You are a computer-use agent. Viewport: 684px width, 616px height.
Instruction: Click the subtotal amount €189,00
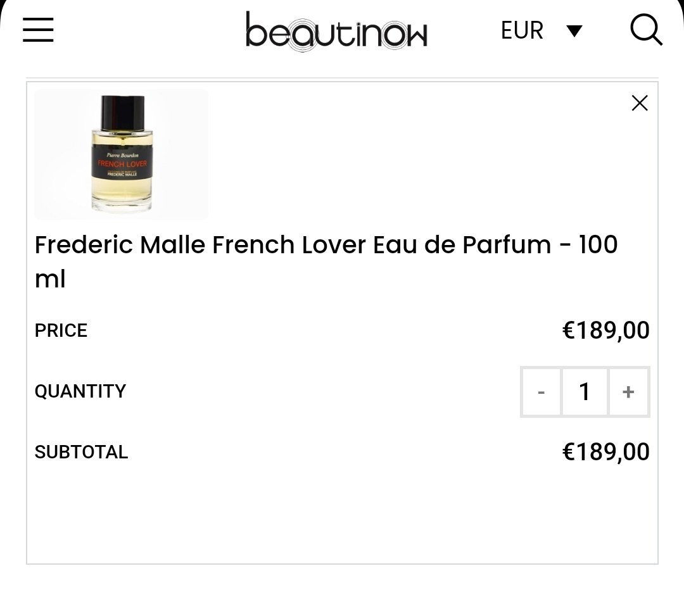tap(605, 452)
